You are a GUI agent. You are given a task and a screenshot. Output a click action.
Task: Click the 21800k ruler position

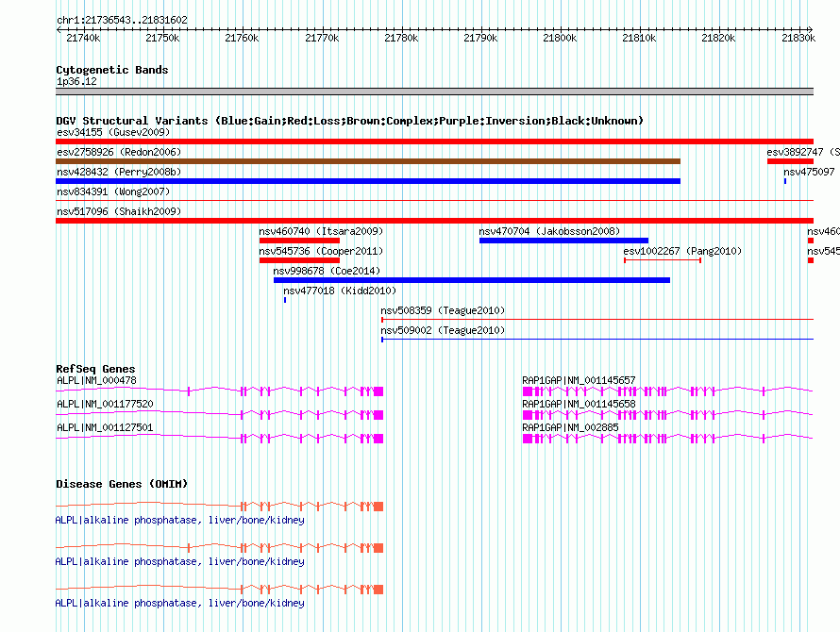click(x=560, y=38)
